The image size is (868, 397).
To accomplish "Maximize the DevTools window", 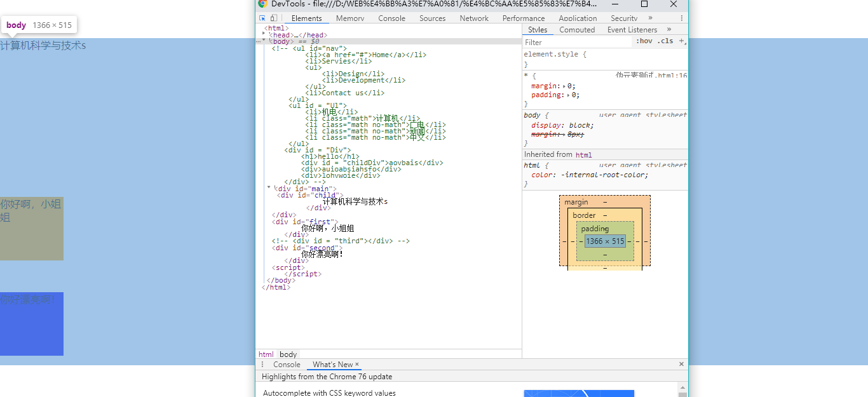I will 644,4.
